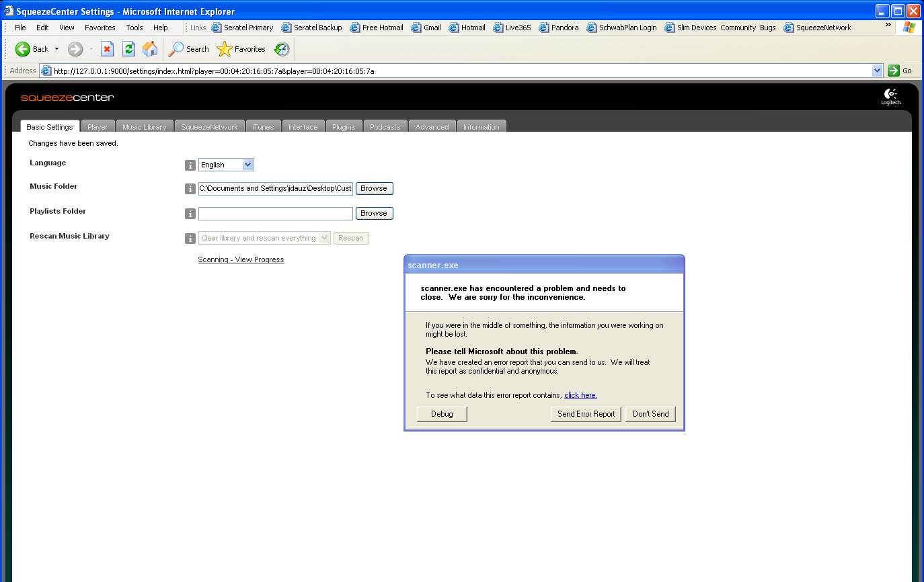The height and width of the screenshot is (582, 924).
Task: Open the Scanning - View Progress link
Action: [x=241, y=259]
